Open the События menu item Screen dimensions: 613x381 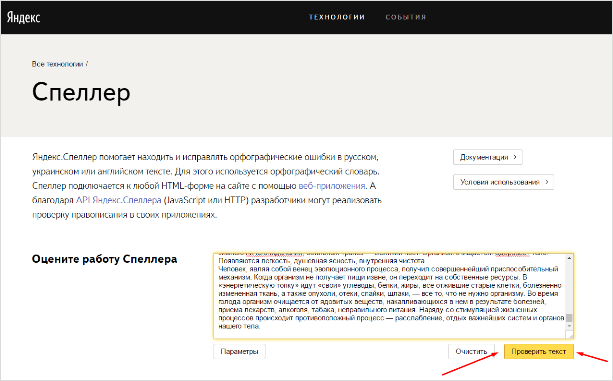coord(406,17)
